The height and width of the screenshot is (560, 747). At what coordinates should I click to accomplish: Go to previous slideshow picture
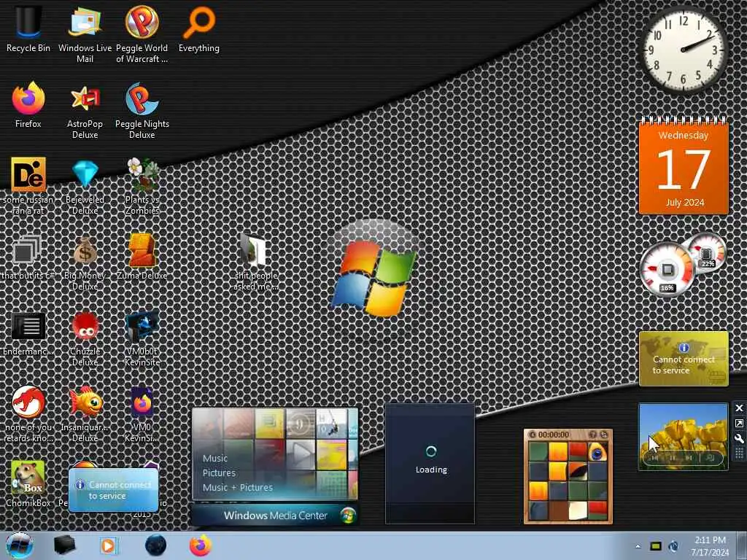(x=655, y=458)
